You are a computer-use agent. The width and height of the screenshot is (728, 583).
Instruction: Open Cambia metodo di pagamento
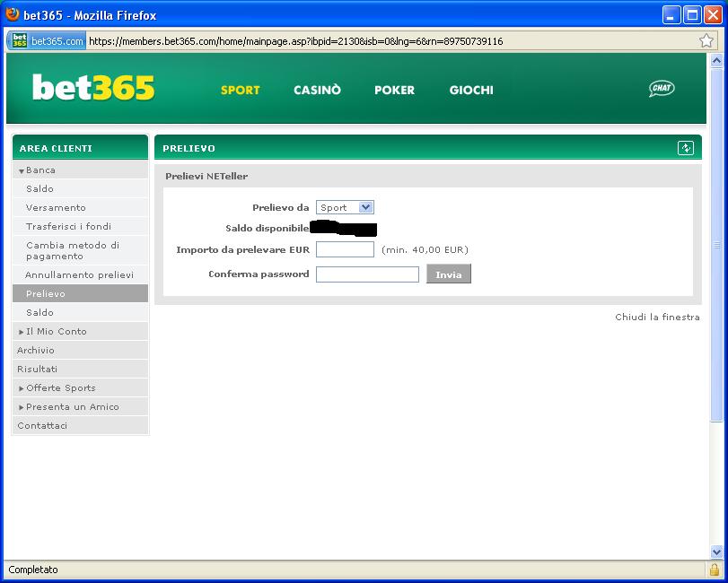coord(80,250)
